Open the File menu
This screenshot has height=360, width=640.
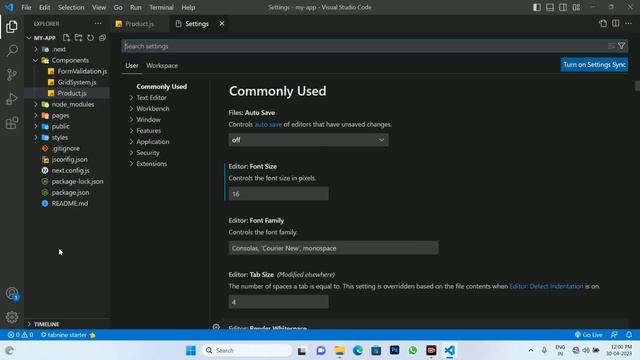point(26,7)
